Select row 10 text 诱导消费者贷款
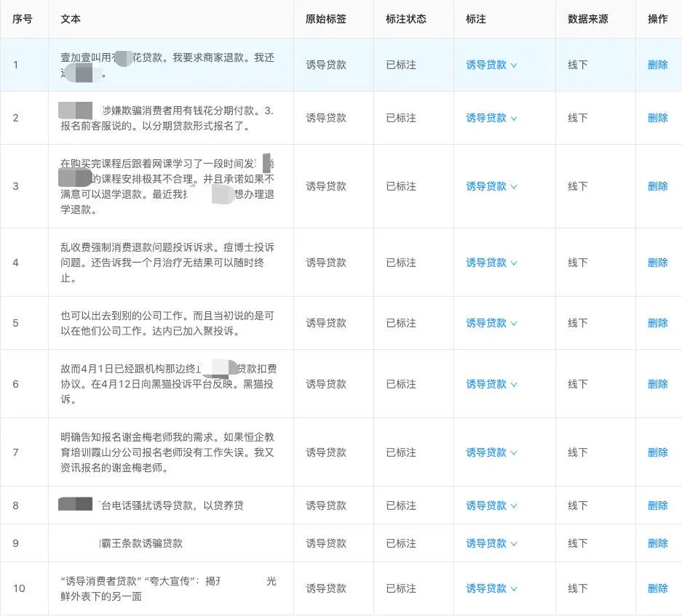Viewport: 682px width, 616px height. click(168, 588)
